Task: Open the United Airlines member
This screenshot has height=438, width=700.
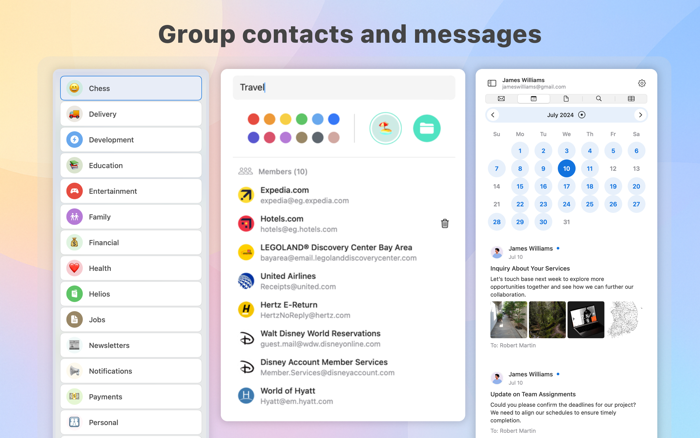Action: (344, 281)
